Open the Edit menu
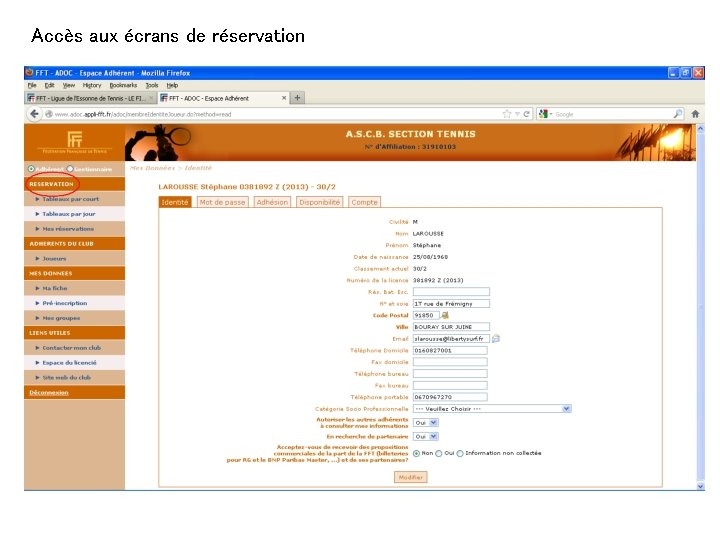Image resolution: width=720 pixels, height=540 pixels. point(49,85)
